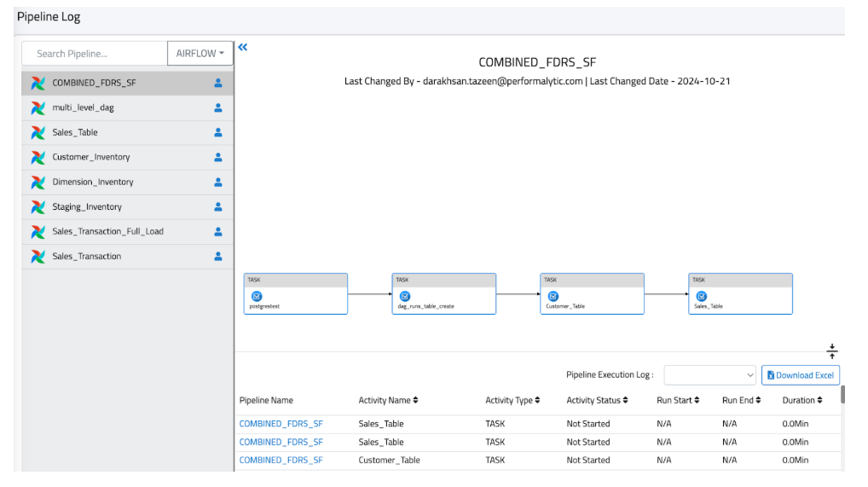The image size is (868, 487).
Task: Click the user icon for Dimension_Inventory
Action: pyautogui.click(x=218, y=183)
